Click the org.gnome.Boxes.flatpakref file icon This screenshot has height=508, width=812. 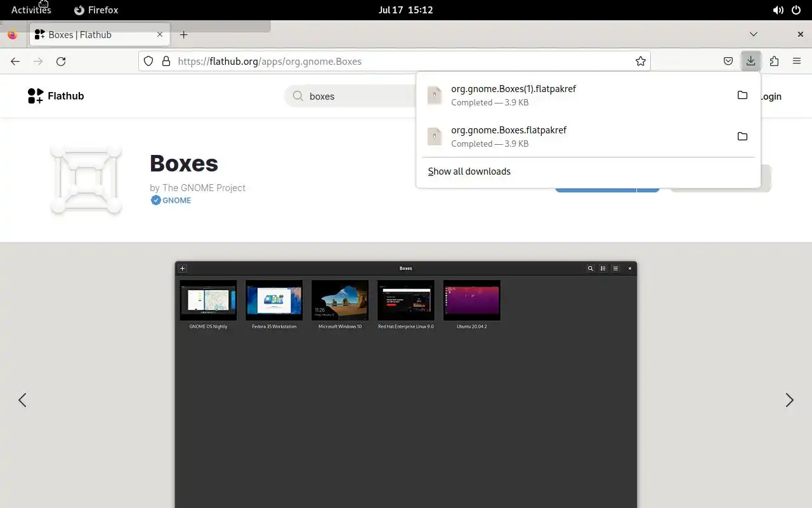coord(435,137)
